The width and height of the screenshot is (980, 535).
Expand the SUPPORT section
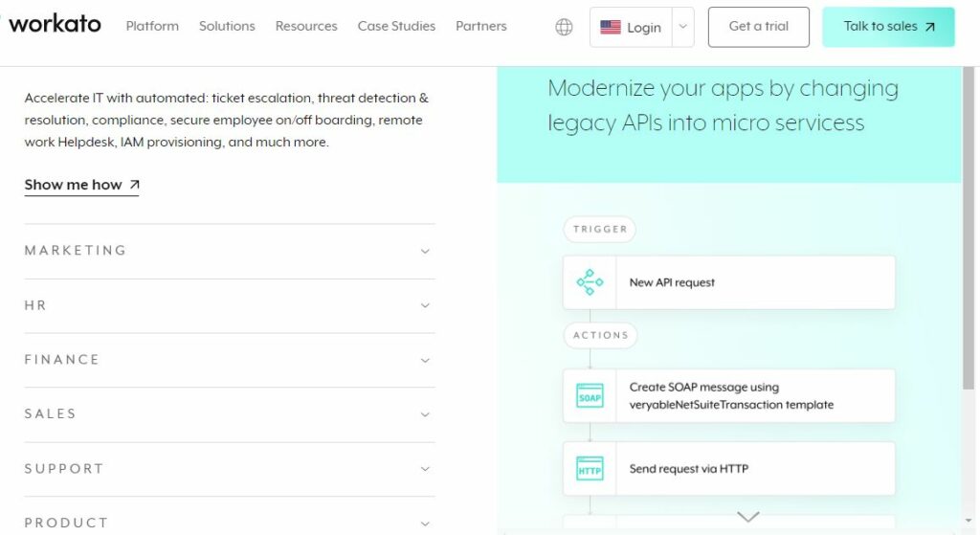point(230,469)
